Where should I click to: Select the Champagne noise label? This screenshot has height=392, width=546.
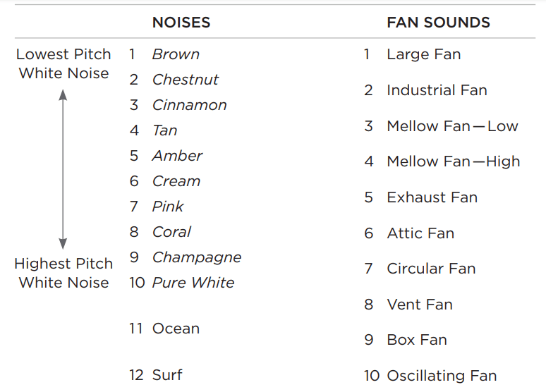196,257
